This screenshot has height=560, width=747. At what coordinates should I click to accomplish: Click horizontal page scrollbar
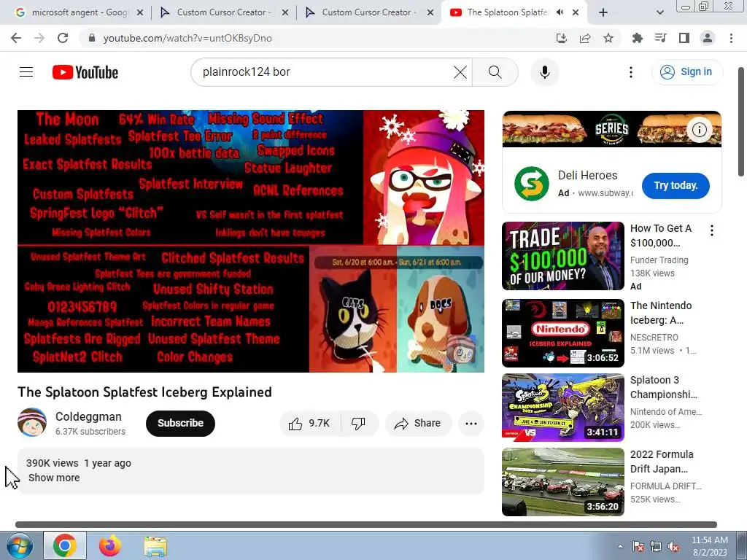coord(366,524)
